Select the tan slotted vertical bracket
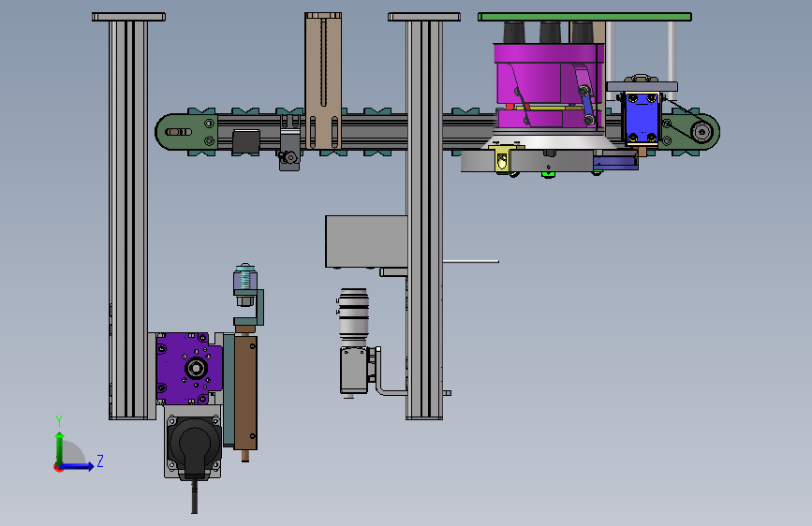The height and width of the screenshot is (526, 812). (323, 80)
